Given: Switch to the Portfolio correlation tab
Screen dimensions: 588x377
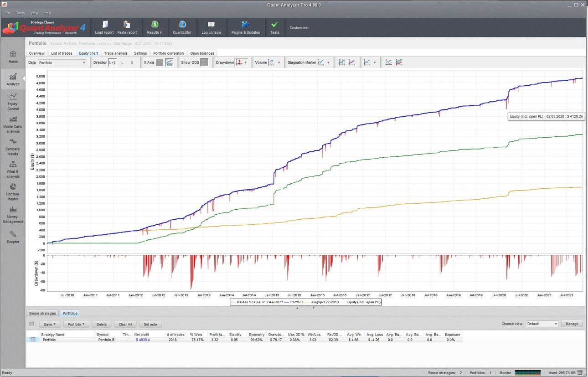Looking at the screenshot, I should [169, 53].
